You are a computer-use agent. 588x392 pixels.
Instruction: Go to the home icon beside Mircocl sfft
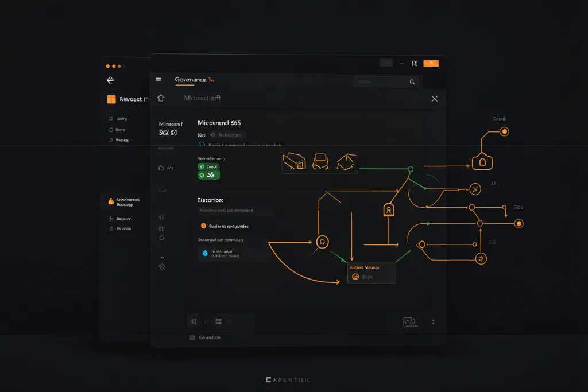161,98
